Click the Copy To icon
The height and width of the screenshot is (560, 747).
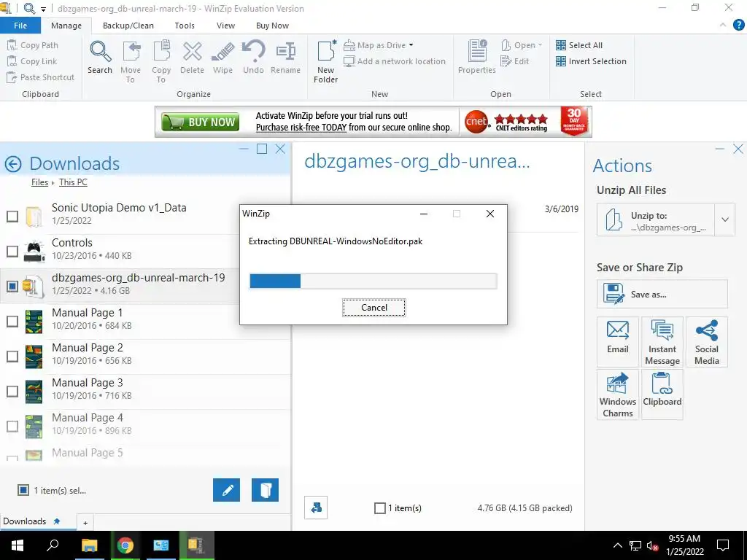161,62
